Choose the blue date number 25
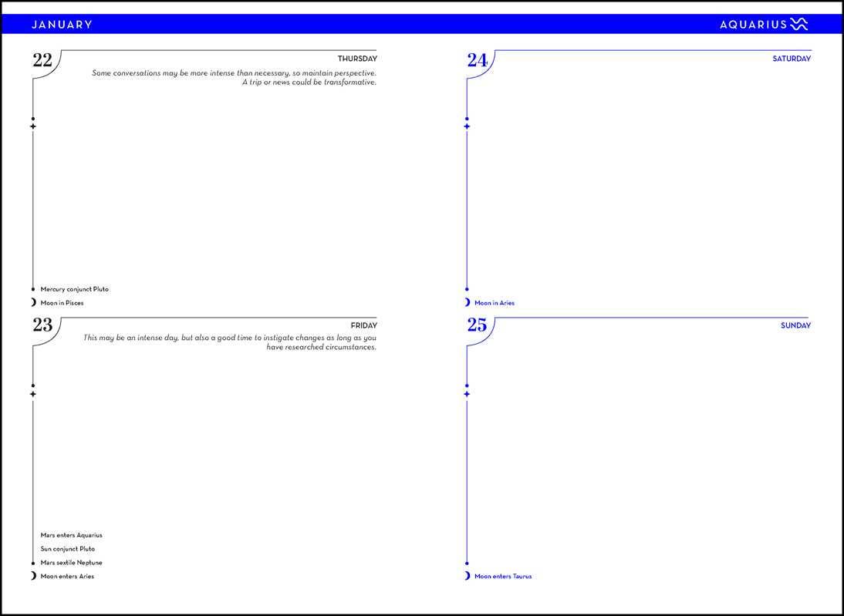Image resolution: width=844 pixels, height=616 pixels. 477,326
